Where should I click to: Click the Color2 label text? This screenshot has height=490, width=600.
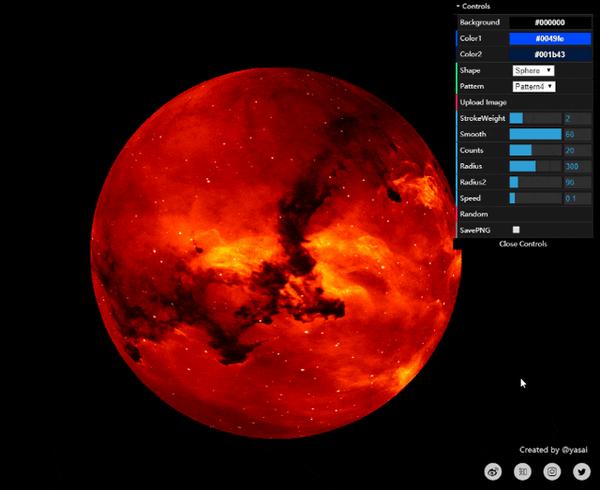471,54
